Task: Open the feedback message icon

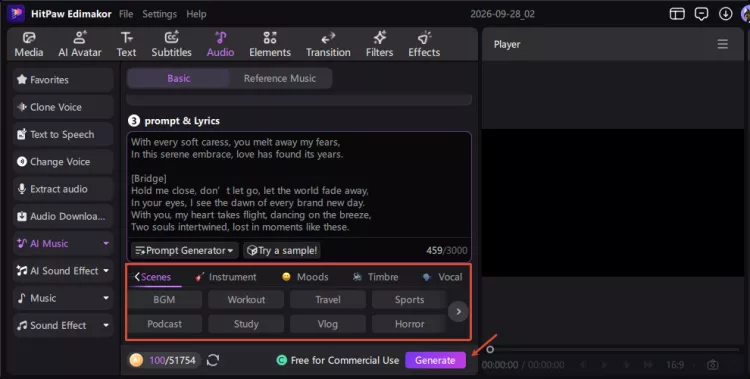Action: (x=701, y=14)
